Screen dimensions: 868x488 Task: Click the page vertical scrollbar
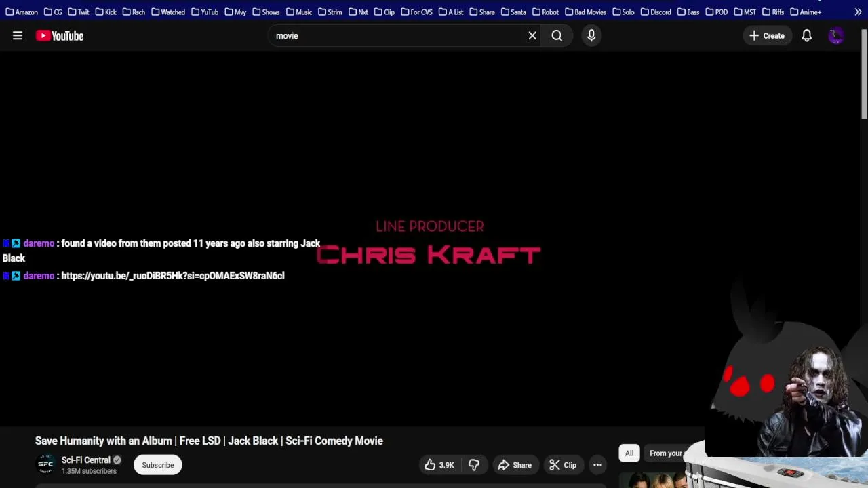point(863,75)
